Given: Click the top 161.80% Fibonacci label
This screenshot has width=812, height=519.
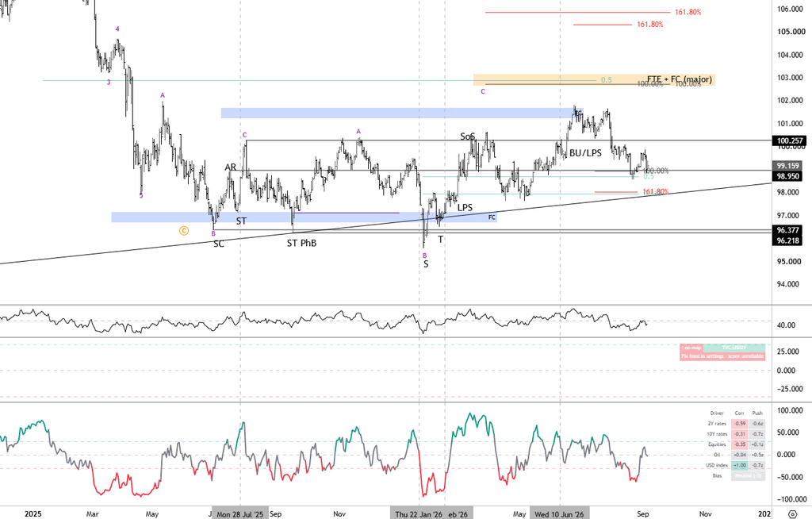Looking at the screenshot, I should [x=688, y=12].
